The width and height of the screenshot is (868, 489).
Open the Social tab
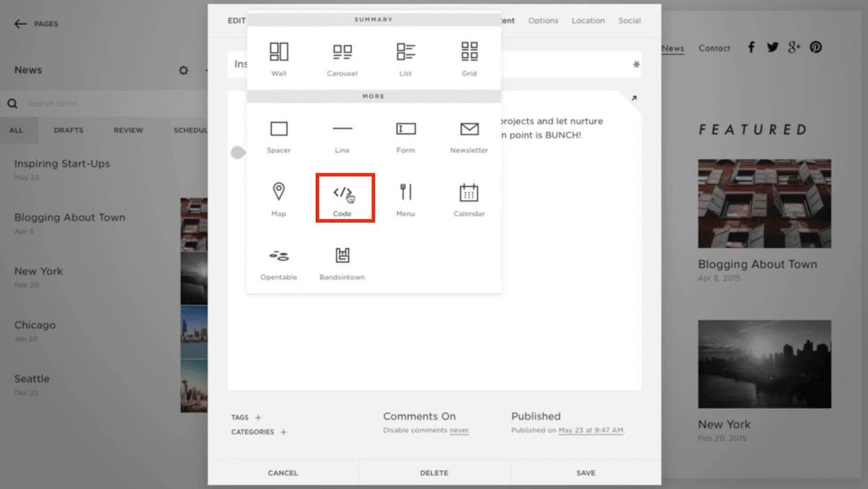[629, 21]
